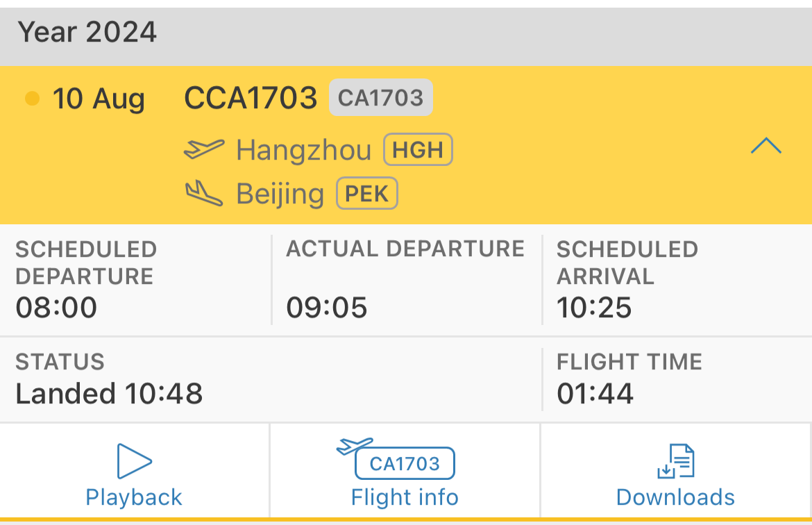
Task: Collapse the flight details with the chevron
Action: coord(766,146)
